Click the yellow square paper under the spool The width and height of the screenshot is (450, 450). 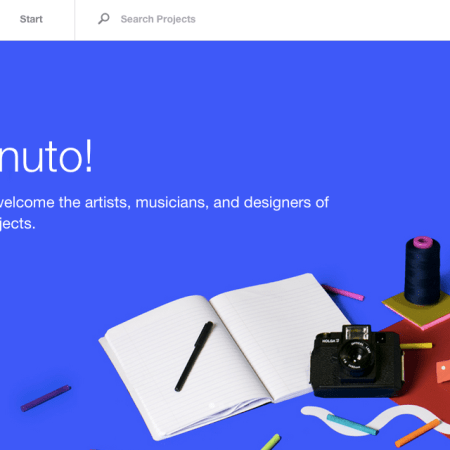[x=417, y=307]
